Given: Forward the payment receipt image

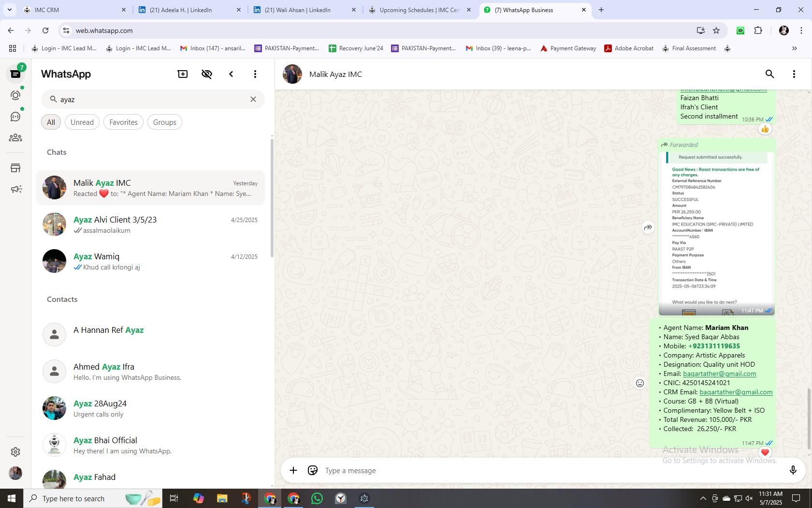Looking at the screenshot, I should point(648,227).
